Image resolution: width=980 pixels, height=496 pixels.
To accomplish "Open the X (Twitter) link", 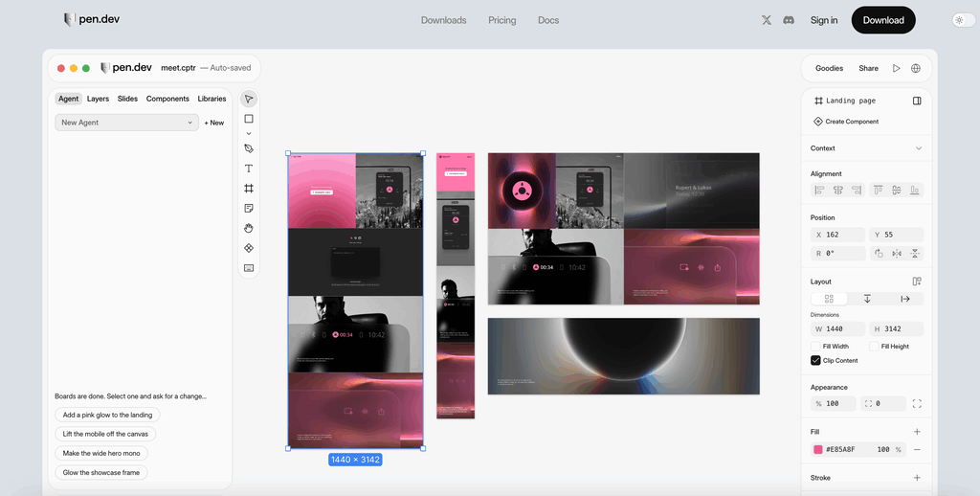I will [767, 20].
